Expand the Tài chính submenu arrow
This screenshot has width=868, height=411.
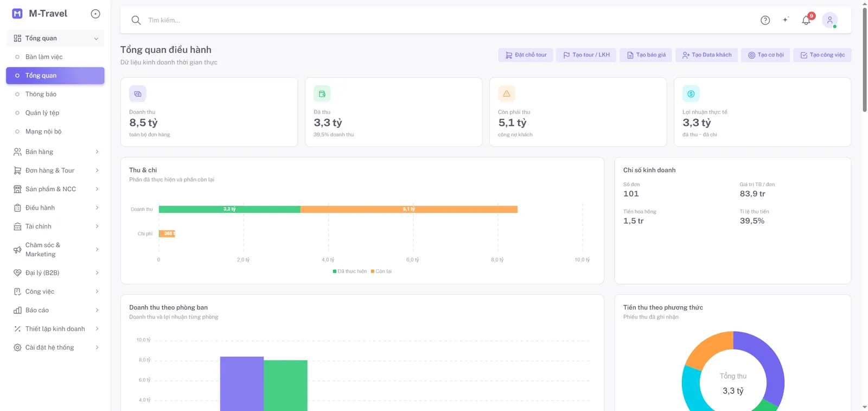[x=97, y=226]
